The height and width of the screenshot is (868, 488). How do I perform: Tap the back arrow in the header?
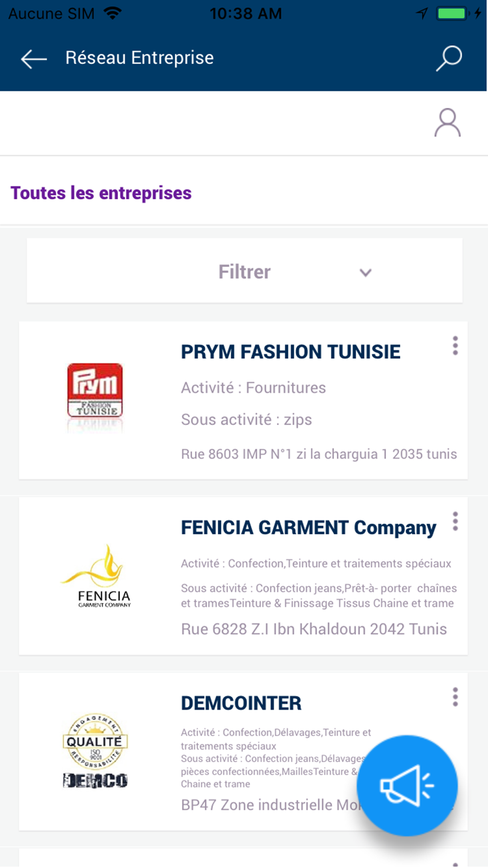(34, 59)
